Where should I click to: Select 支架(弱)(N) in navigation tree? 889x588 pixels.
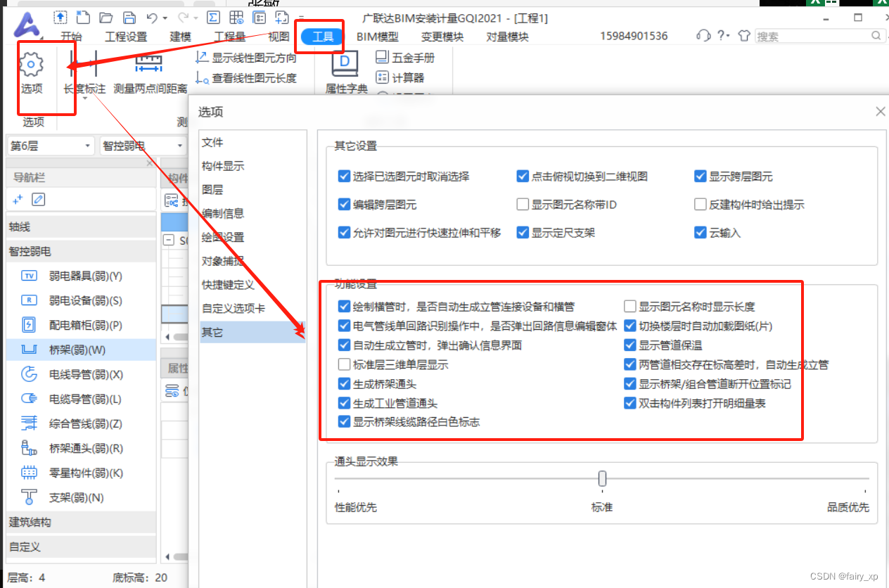click(81, 497)
